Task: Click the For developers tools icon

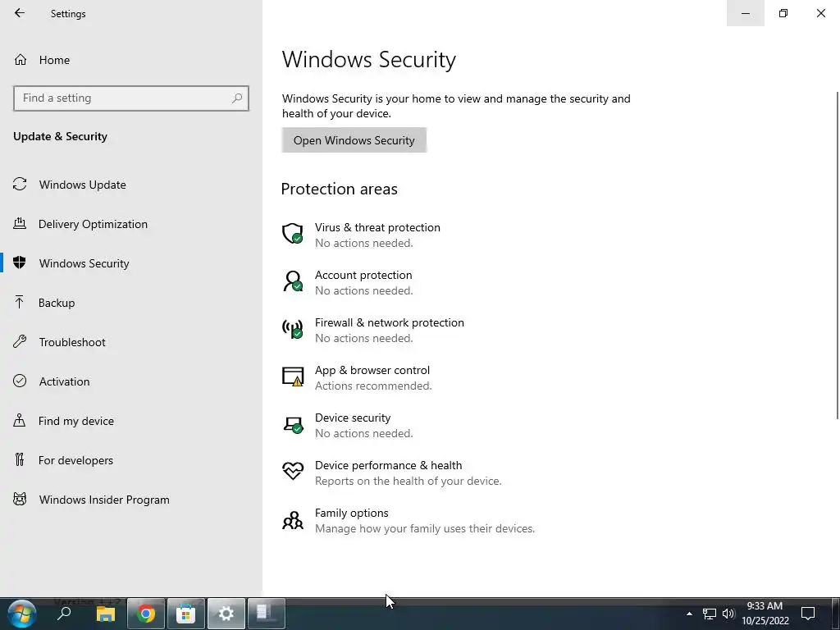Action: click(20, 459)
